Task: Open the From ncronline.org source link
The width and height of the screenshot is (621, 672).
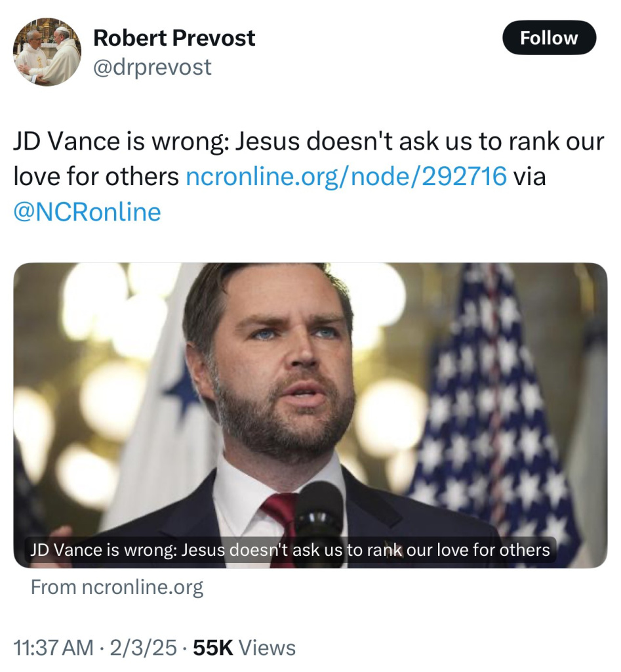Action: pyautogui.click(x=117, y=587)
